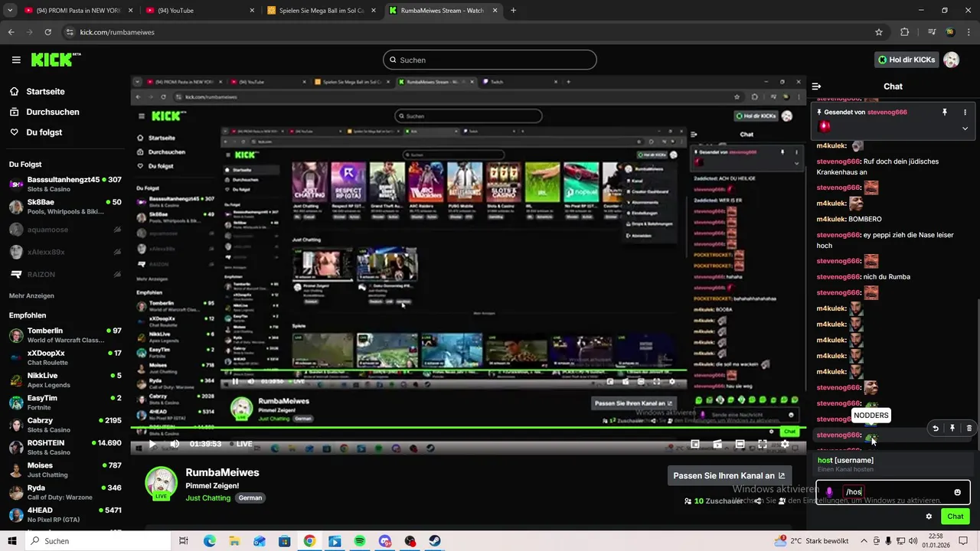The width and height of the screenshot is (980, 551).
Task: Expand Mehr Anzeigen in followed list
Action: 31,295
